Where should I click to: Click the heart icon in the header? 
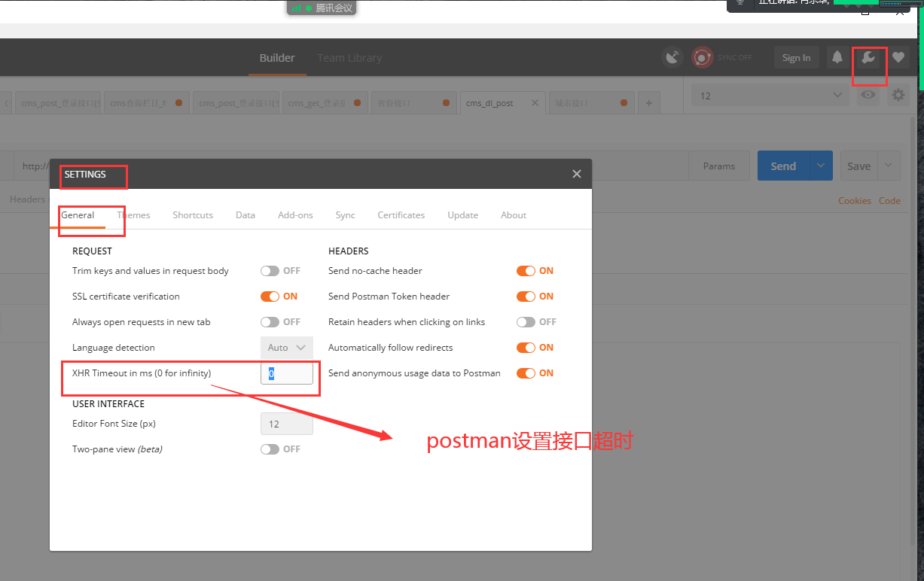click(x=898, y=57)
